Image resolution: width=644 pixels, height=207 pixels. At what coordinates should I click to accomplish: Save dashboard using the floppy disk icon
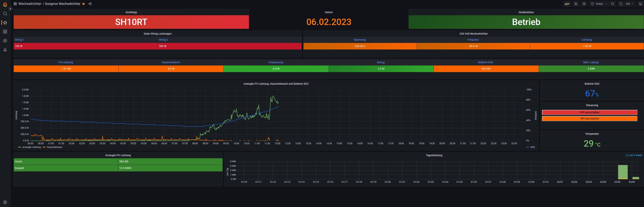tap(576, 4)
